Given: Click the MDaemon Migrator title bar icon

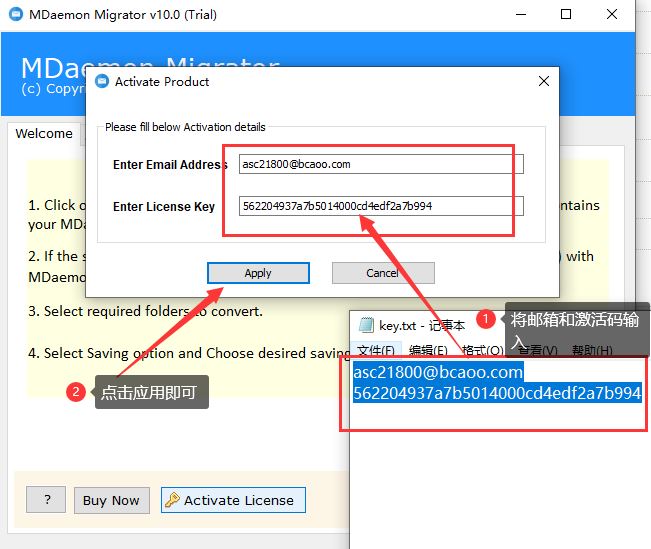Looking at the screenshot, I should point(16,14).
